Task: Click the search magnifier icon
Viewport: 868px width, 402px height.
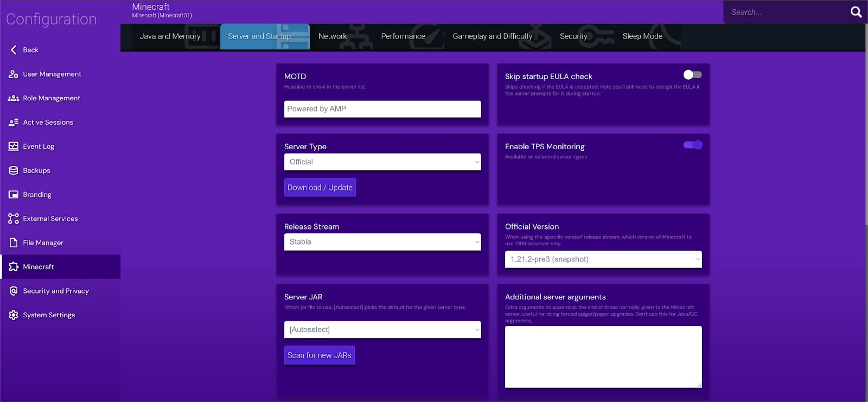Action: pyautogui.click(x=856, y=12)
